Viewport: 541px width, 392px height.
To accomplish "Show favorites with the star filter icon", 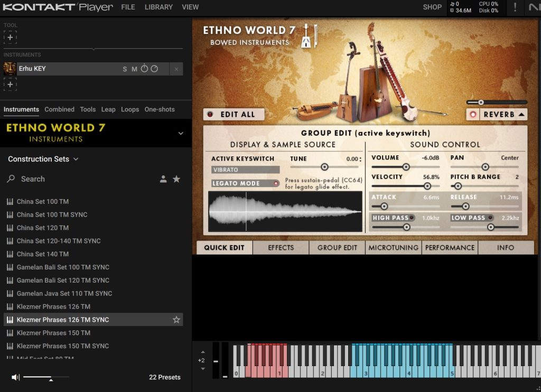I will click(x=176, y=179).
